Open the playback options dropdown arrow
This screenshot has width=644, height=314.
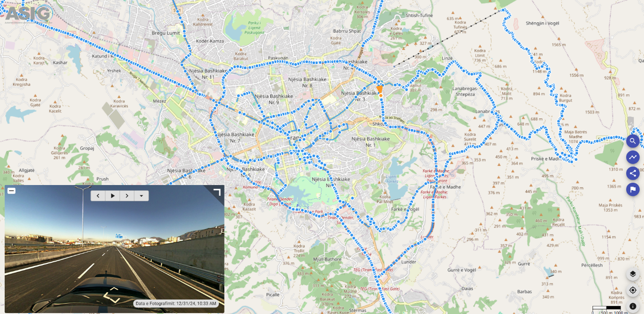141,196
